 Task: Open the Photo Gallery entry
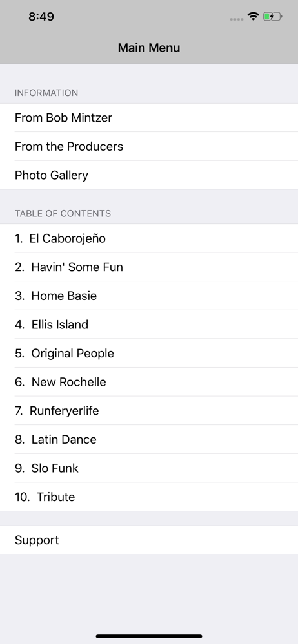pos(149,175)
